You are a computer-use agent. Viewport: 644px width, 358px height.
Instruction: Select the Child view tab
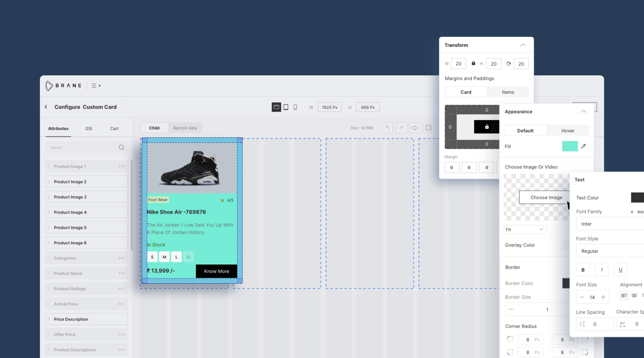pyautogui.click(x=154, y=128)
